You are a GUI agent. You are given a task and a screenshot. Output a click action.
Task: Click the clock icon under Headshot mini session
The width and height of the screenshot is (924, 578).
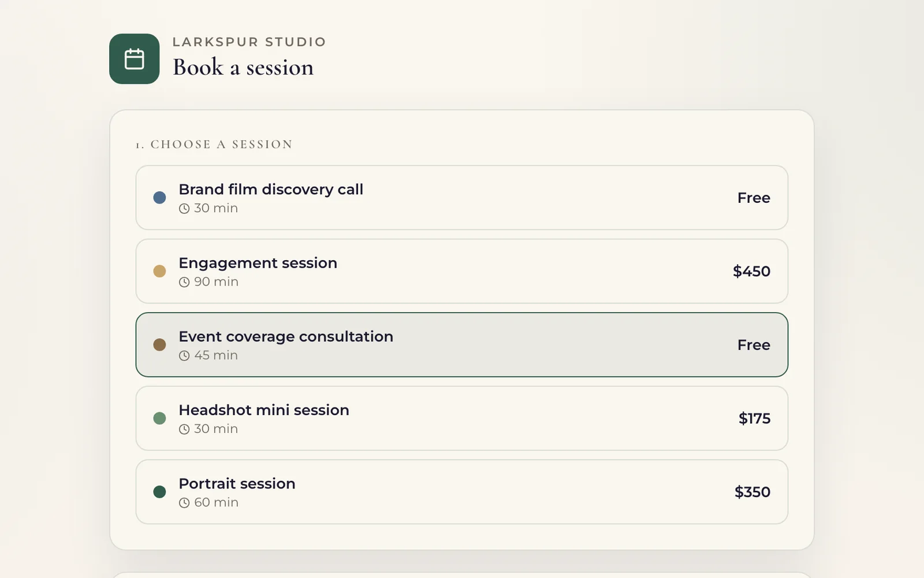coord(184,429)
